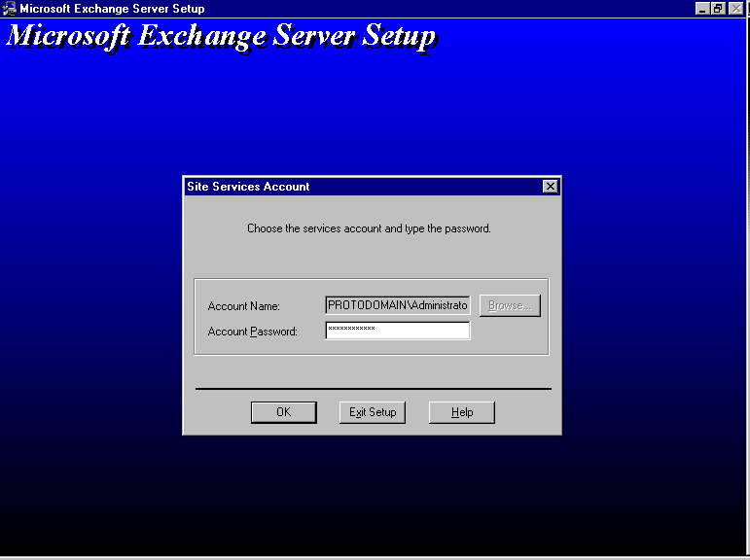Click the 'Account Name:' label
Image resolution: width=750 pixels, height=560 pixels.
click(243, 306)
